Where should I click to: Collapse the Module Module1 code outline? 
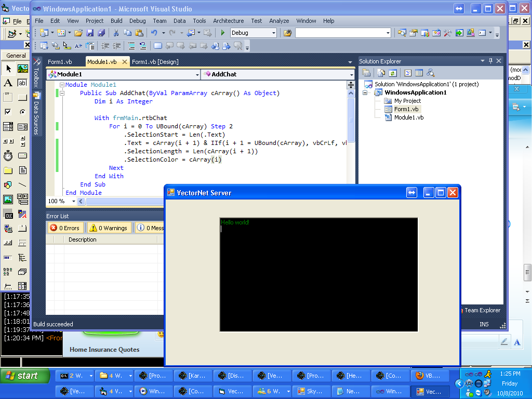point(62,85)
